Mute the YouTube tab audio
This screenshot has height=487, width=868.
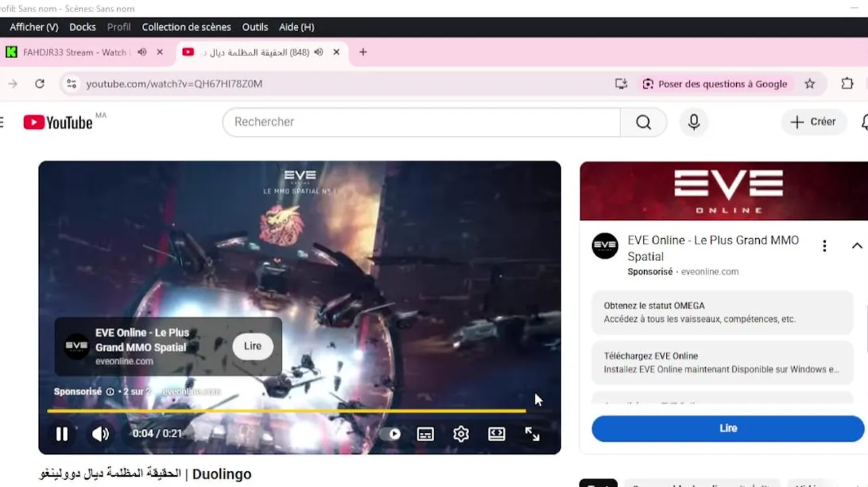pyautogui.click(x=318, y=52)
